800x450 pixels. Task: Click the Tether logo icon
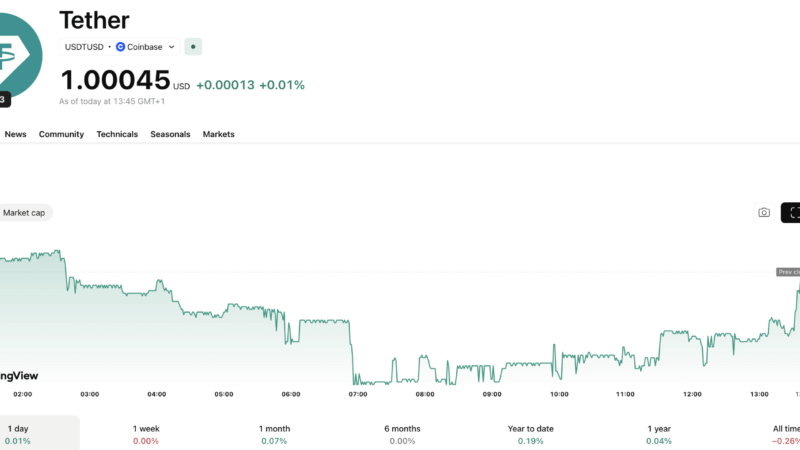tap(20, 55)
